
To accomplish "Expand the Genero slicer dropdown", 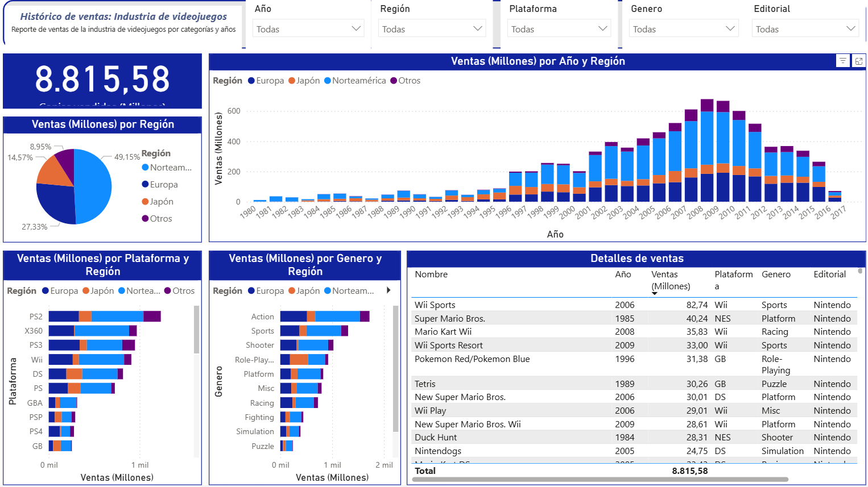I will (x=730, y=28).
